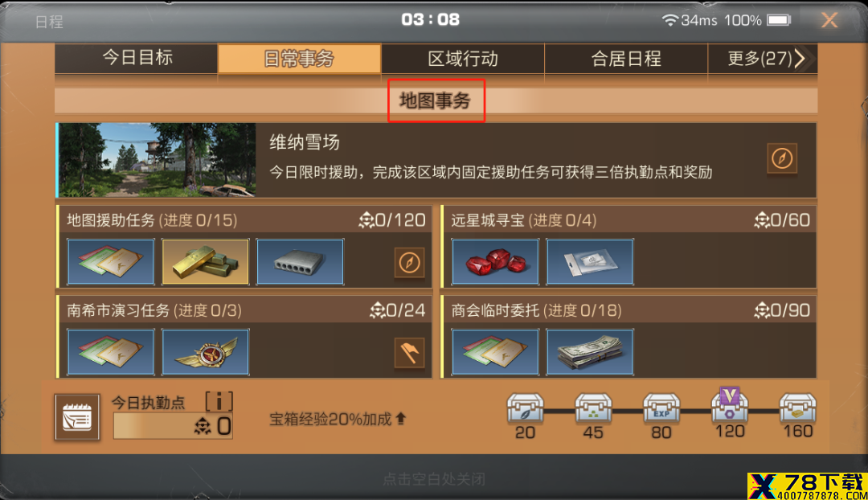Tap the calendar schedule icon
Screen dimensions: 868x500
click(77, 417)
